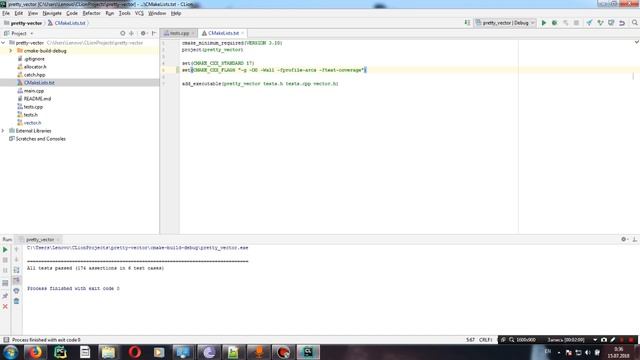The image size is (640, 360).
Task: Click the Show History VCS icon
Action: [611, 23]
